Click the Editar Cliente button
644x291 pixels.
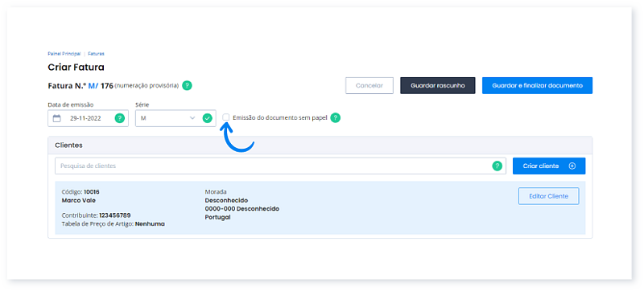[x=549, y=196]
